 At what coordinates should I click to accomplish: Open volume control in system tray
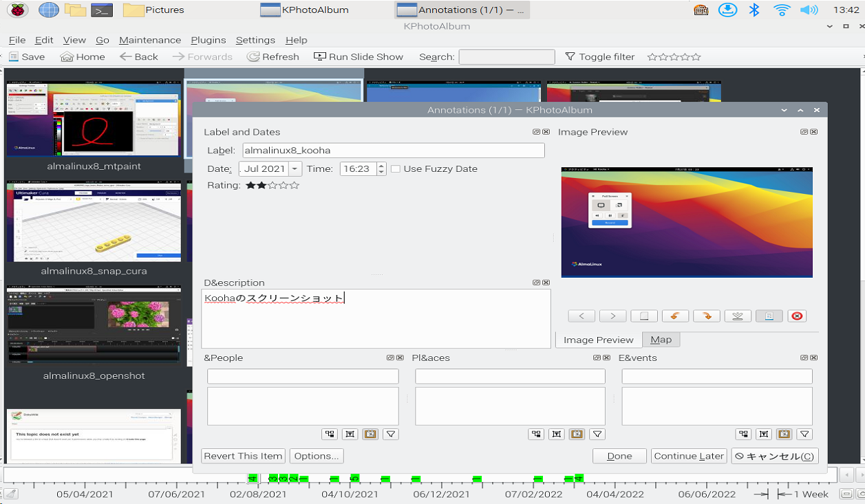tap(809, 10)
